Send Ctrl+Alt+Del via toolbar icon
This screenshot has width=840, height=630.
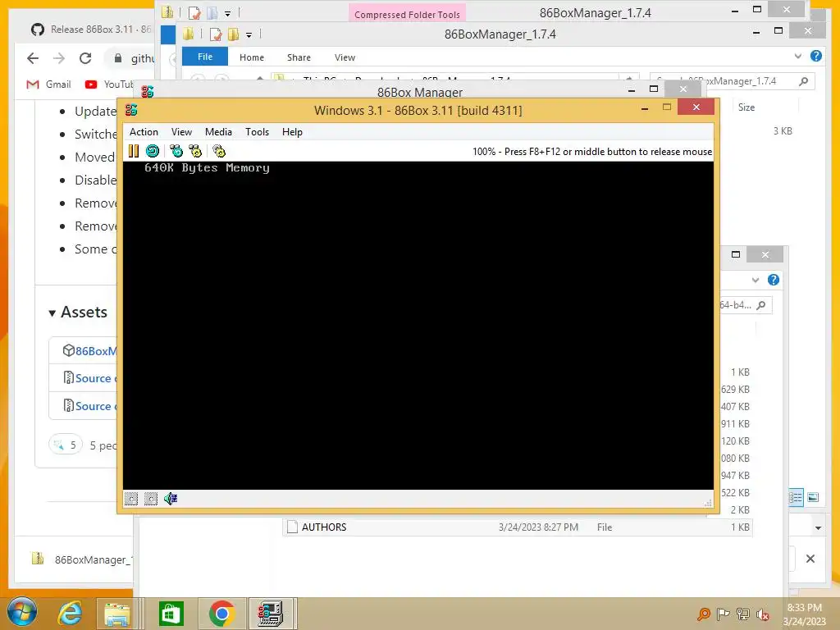176,151
